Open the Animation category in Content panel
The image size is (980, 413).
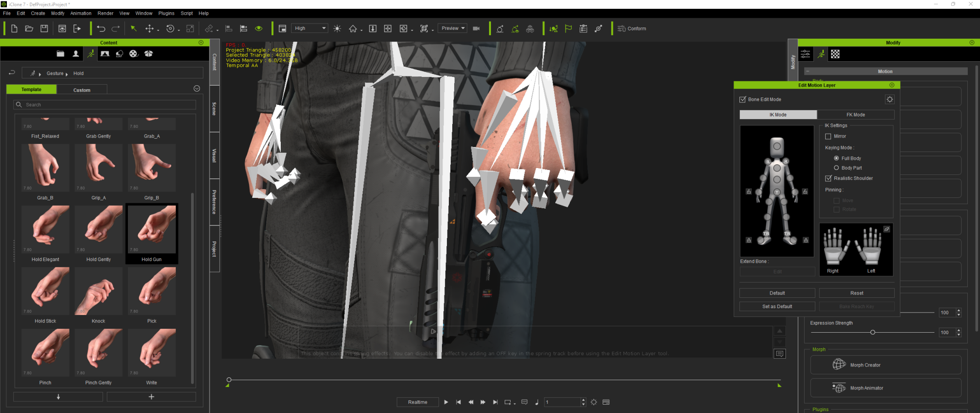91,53
